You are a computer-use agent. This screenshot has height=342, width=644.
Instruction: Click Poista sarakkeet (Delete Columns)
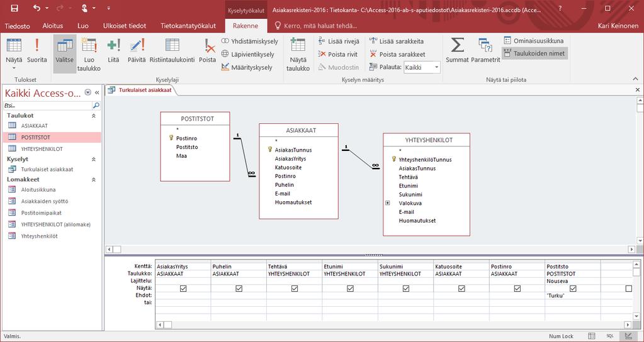coord(397,54)
